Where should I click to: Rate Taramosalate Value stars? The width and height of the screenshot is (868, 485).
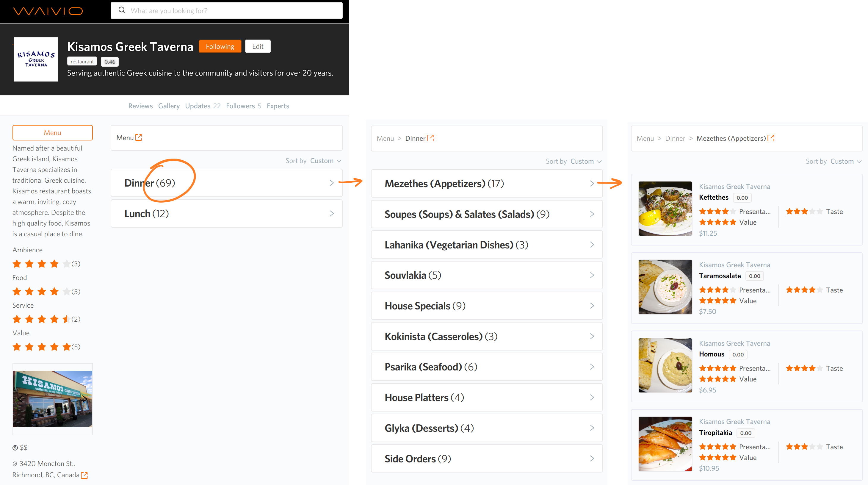click(x=717, y=301)
